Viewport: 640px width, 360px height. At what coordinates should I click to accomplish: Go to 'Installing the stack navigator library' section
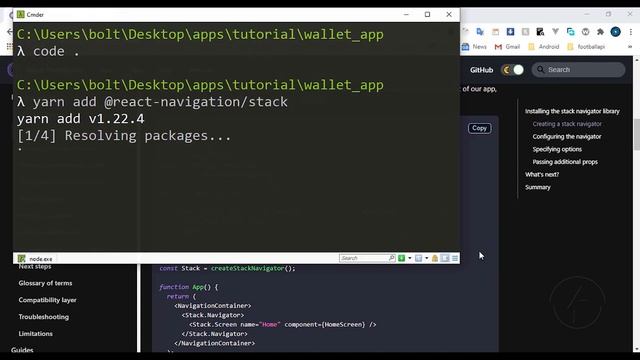point(572,111)
